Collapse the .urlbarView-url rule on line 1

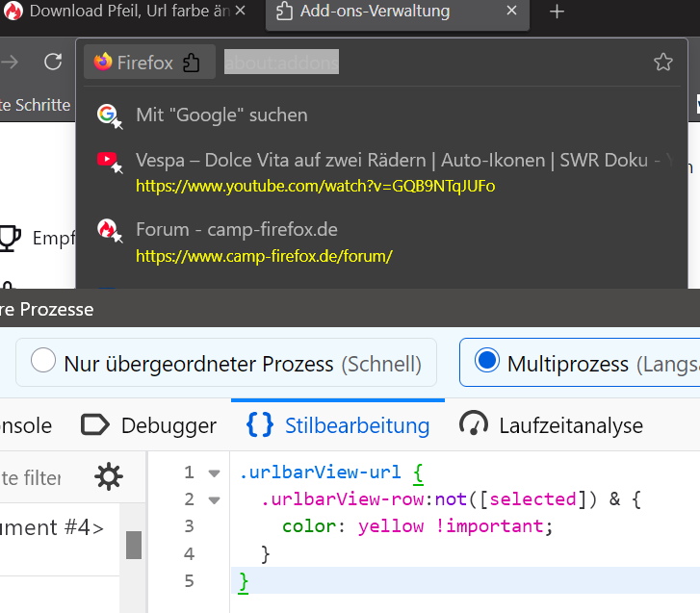214,473
